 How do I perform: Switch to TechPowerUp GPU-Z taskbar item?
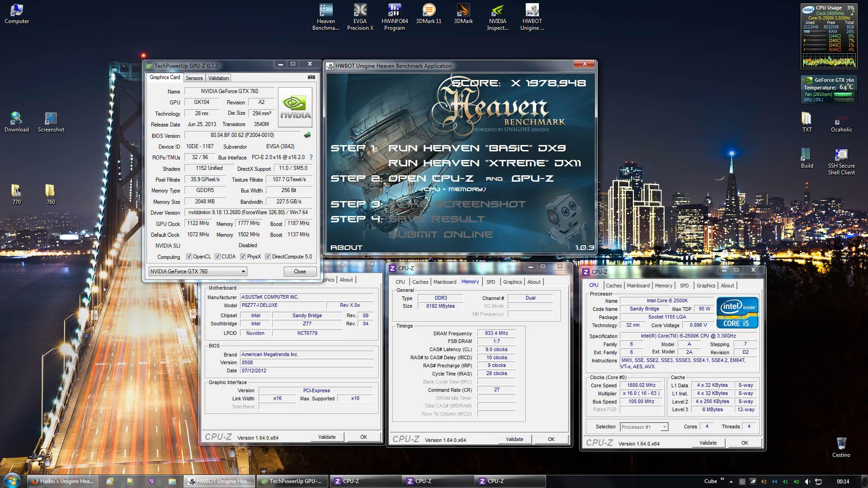(292, 481)
